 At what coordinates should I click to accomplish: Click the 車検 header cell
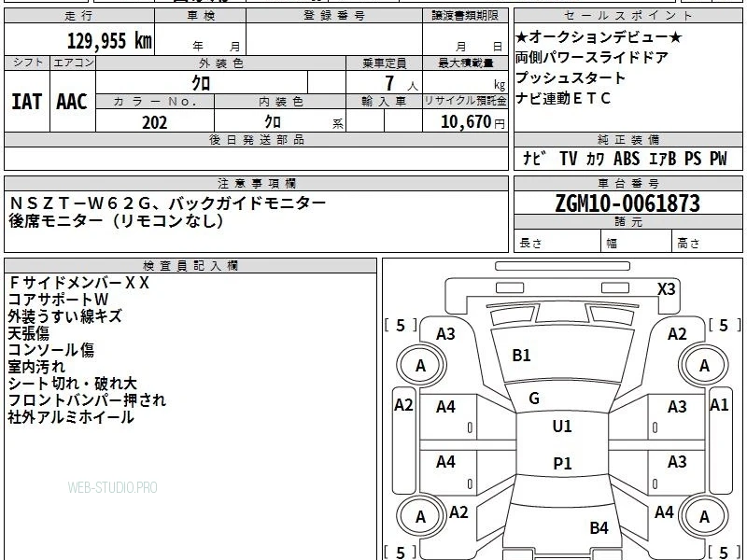201,16
